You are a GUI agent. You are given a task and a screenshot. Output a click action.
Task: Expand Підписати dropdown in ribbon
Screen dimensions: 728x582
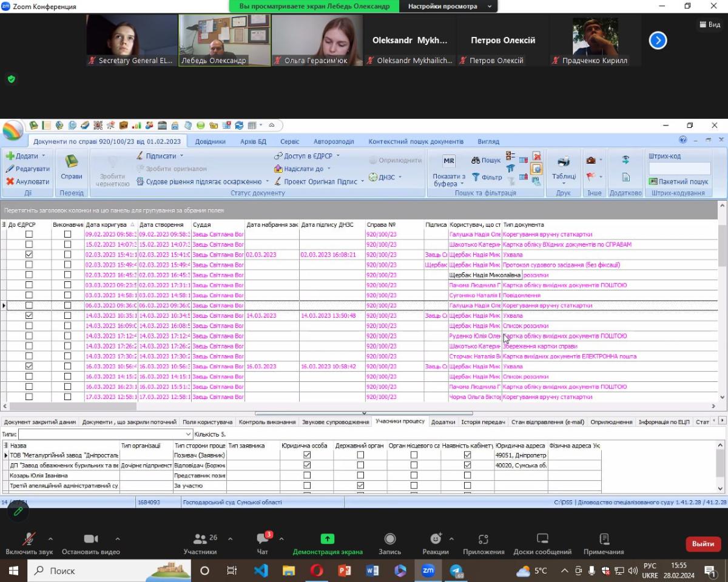click(x=181, y=156)
